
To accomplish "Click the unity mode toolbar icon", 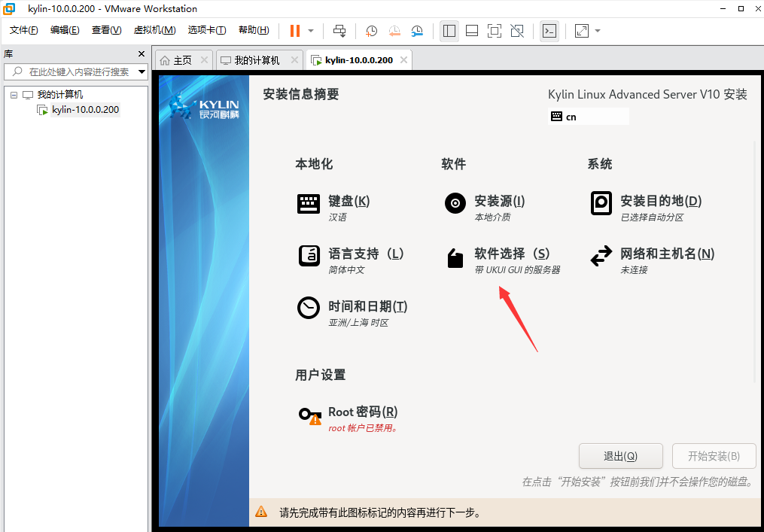I will 517,31.
